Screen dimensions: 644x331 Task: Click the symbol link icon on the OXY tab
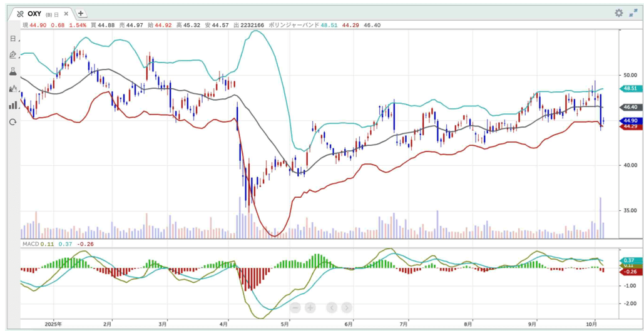[20, 14]
